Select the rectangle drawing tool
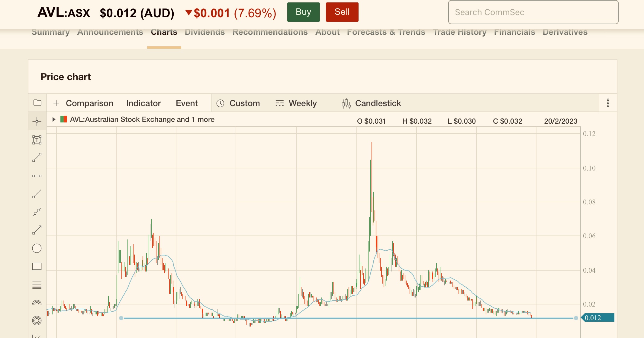 pyautogui.click(x=37, y=266)
